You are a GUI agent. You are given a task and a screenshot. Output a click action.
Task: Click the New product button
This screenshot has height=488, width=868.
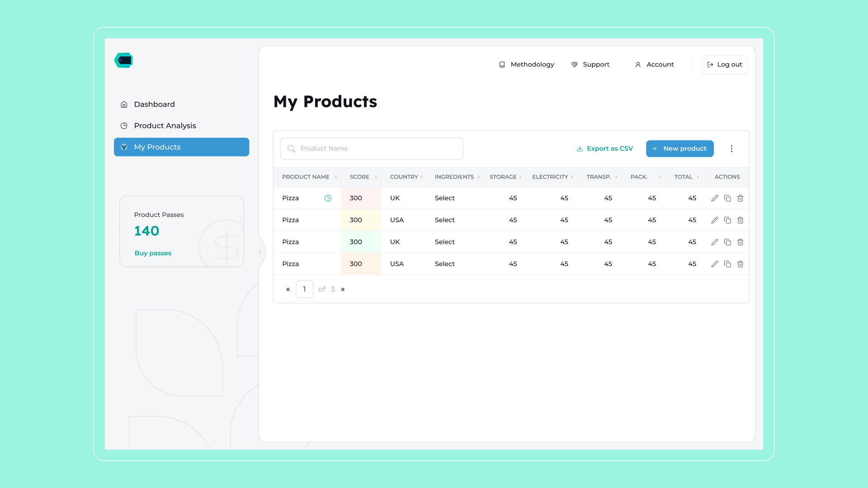pyautogui.click(x=679, y=149)
